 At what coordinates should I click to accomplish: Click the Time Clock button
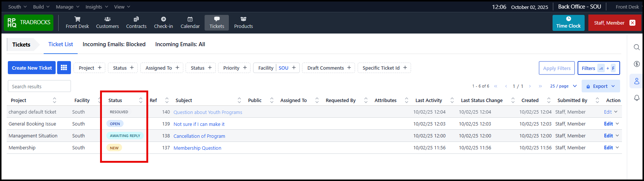click(568, 23)
